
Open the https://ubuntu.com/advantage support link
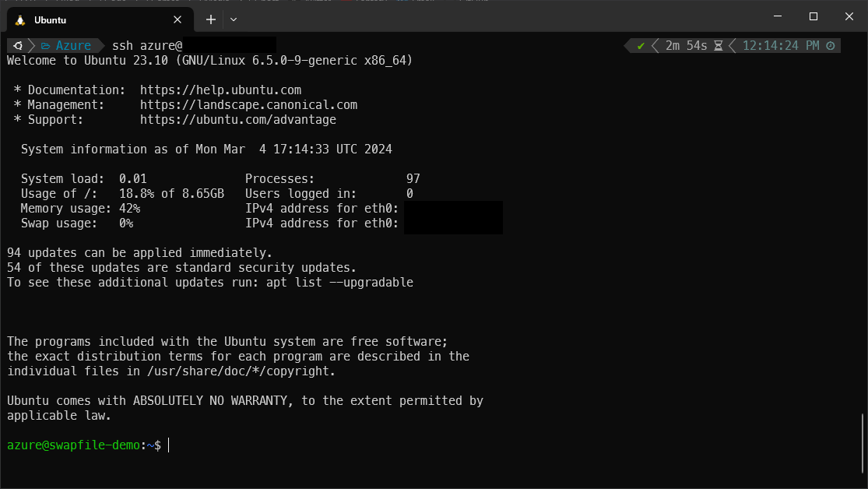238,120
